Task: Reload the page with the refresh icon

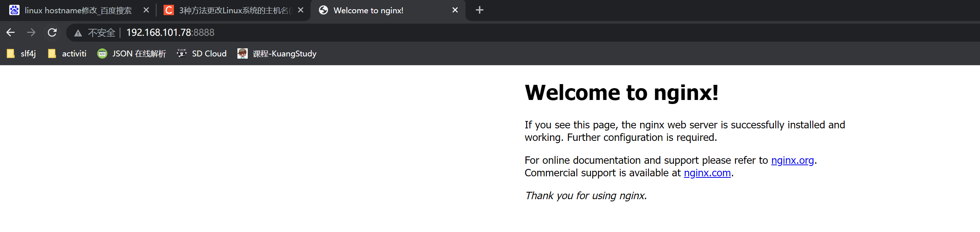Action: pos(52,33)
